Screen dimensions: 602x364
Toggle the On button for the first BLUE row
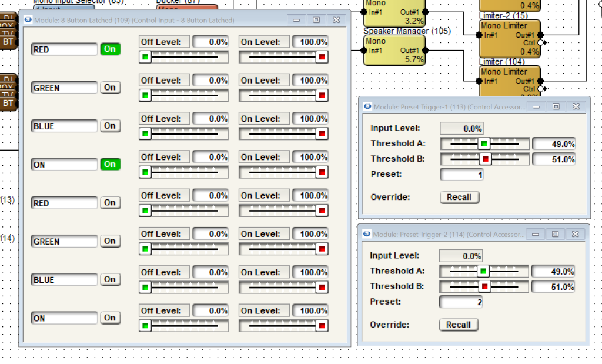coord(110,126)
